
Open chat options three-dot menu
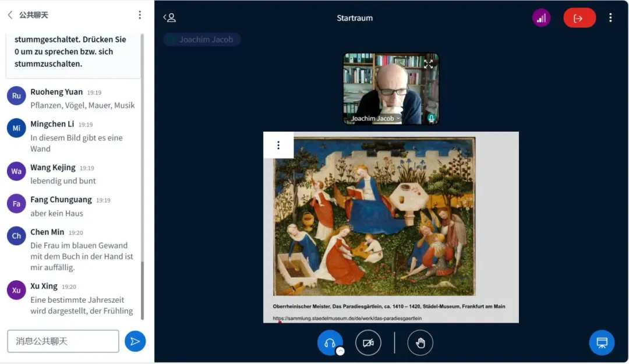tap(139, 15)
